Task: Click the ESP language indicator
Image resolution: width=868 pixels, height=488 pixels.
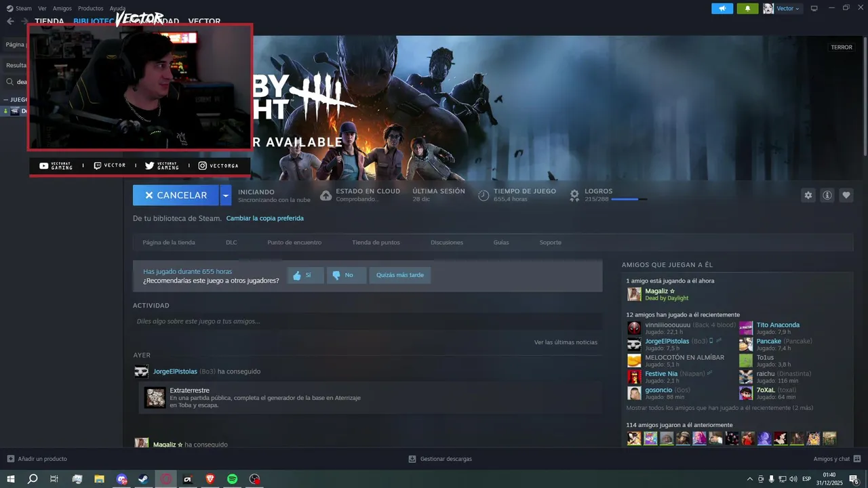Action: point(806,479)
